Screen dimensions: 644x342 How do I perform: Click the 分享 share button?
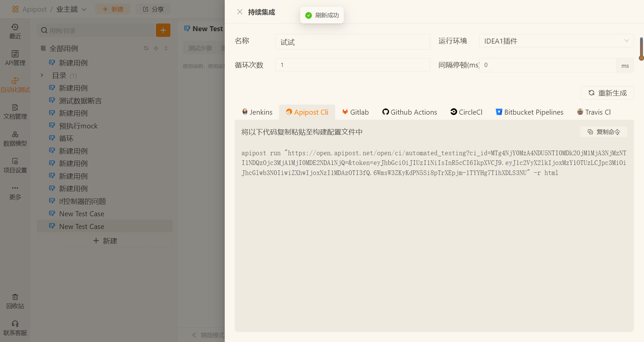(153, 9)
